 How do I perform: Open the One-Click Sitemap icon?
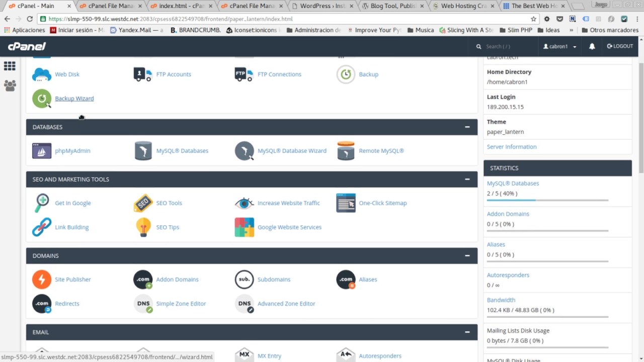pos(346,203)
